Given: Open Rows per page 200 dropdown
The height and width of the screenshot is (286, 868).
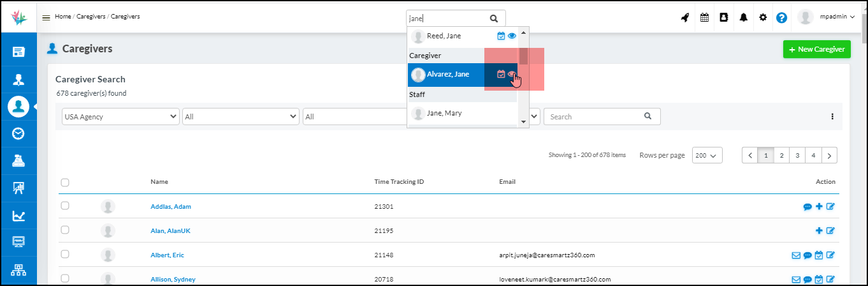Looking at the screenshot, I should tap(707, 155).
